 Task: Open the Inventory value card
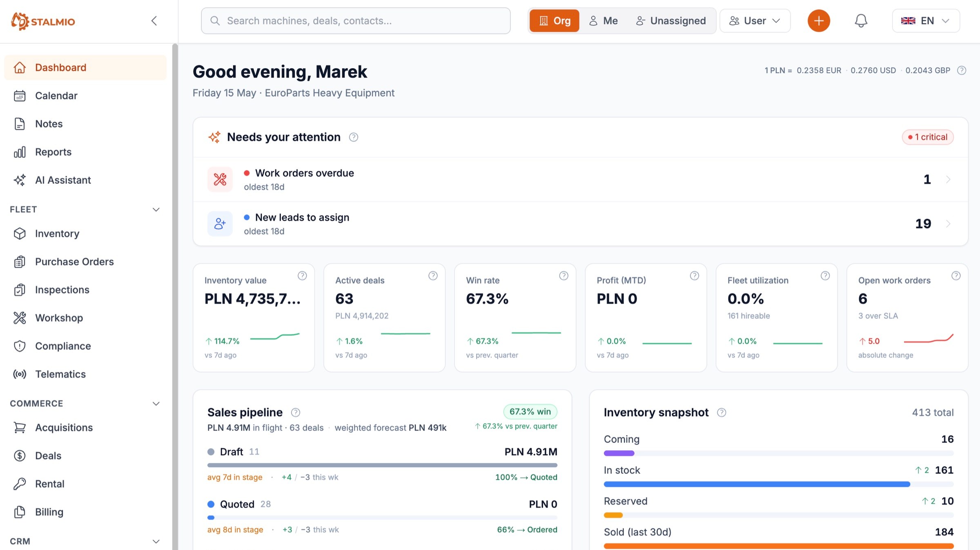tap(254, 318)
